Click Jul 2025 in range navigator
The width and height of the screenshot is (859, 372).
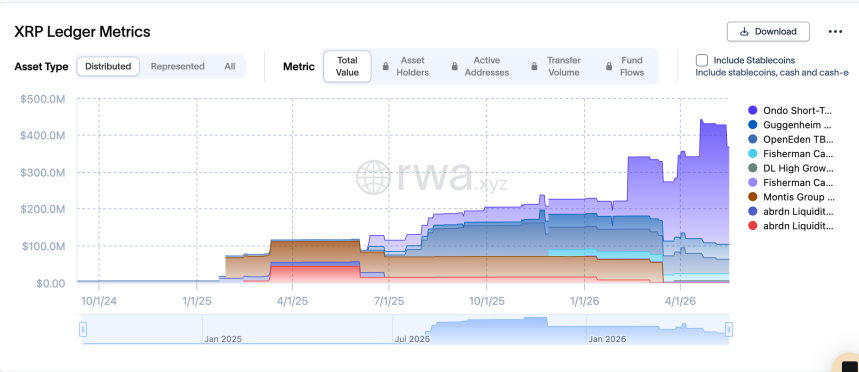pyautogui.click(x=412, y=339)
